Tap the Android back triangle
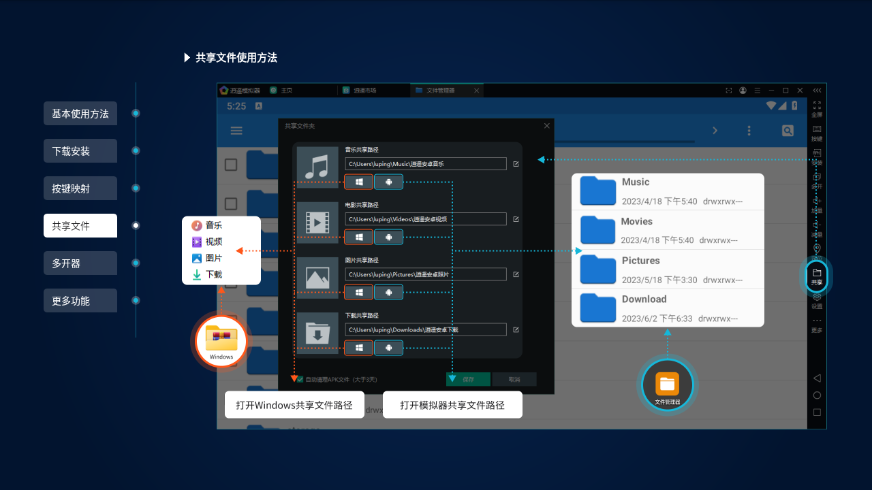This screenshot has width=872, height=490. [816, 378]
